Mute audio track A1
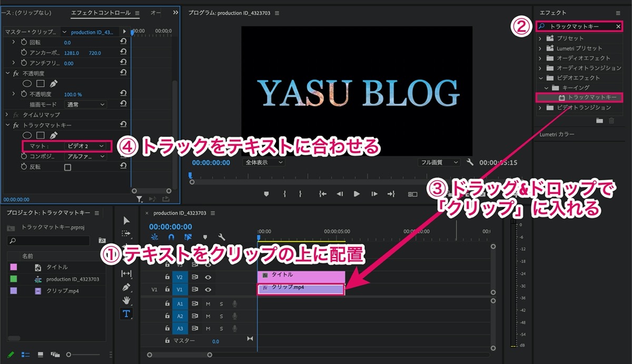The width and height of the screenshot is (632, 364). (208, 303)
